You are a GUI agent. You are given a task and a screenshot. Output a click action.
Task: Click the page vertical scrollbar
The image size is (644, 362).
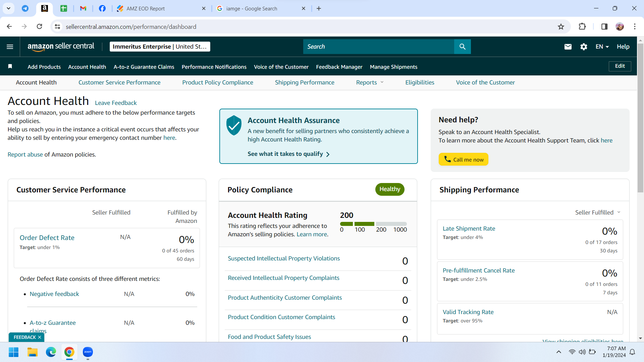click(x=640, y=118)
